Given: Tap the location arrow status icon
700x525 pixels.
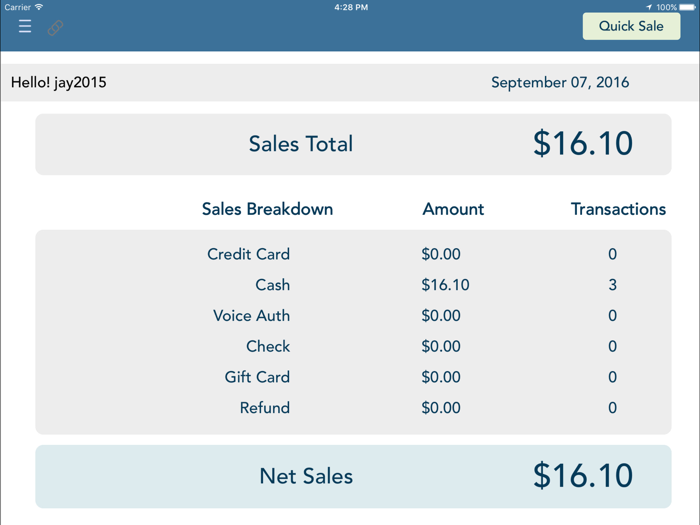Looking at the screenshot, I should (648, 7).
